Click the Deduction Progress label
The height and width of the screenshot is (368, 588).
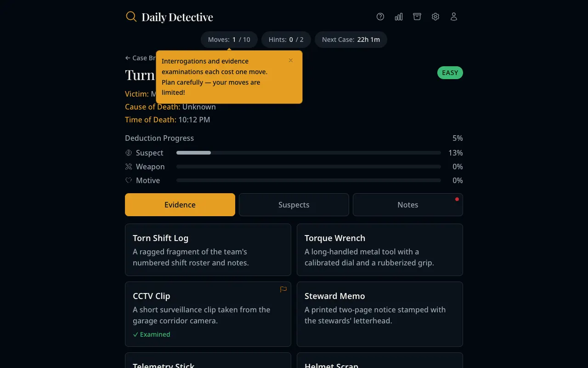[x=159, y=138]
